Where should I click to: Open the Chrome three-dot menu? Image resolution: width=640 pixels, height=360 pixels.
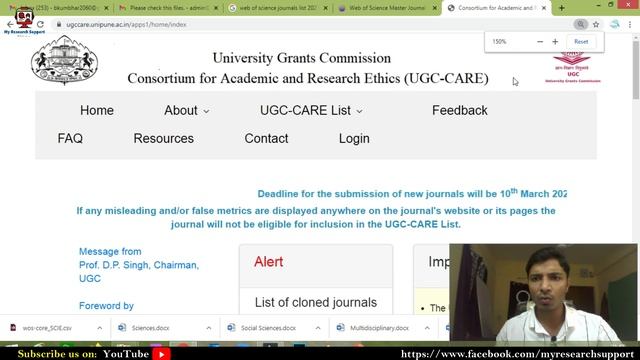[x=630, y=24]
